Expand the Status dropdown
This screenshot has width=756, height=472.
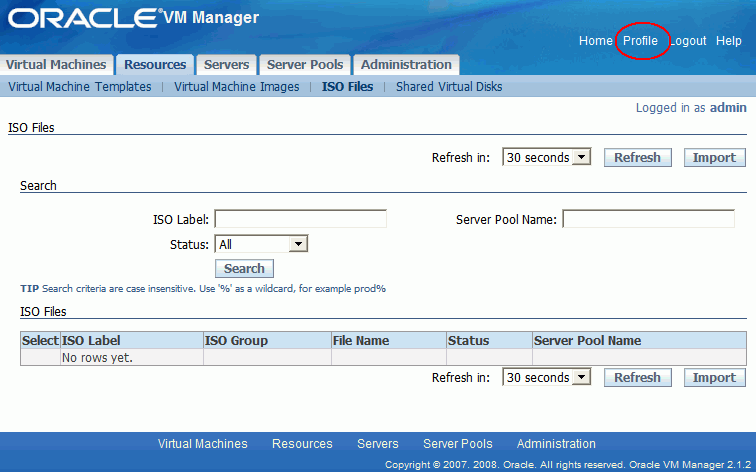[x=261, y=244]
